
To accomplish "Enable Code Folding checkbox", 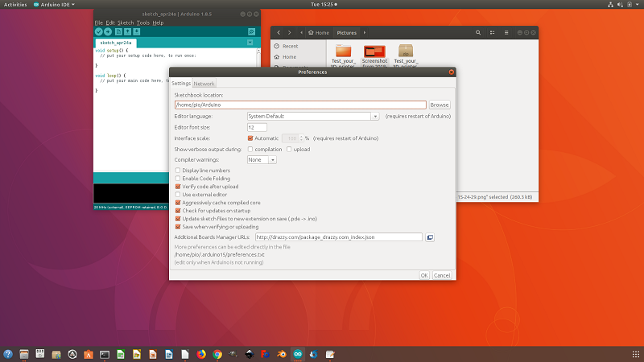I will [x=178, y=179].
